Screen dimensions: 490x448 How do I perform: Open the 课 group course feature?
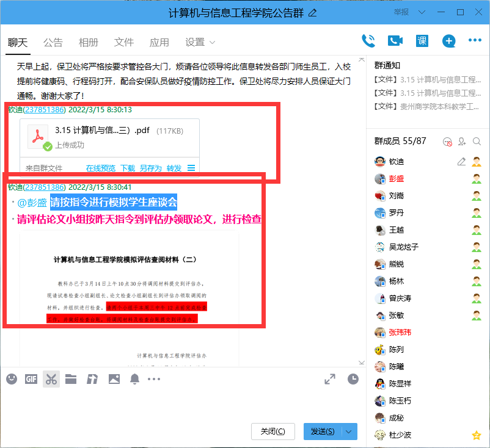pyautogui.click(x=421, y=41)
